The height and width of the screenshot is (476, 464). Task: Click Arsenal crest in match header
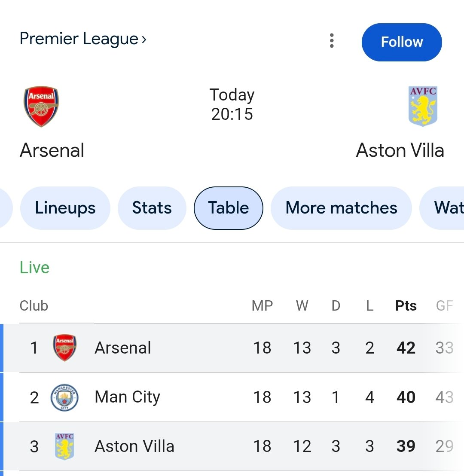tap(41, 107)
